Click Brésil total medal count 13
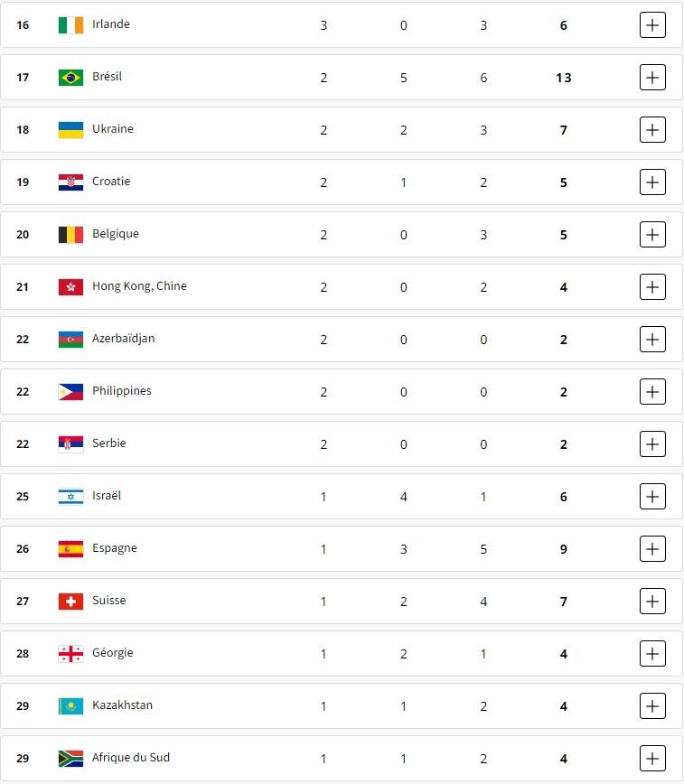Screen dimensions: 684x784 pyautogui.click(x=563, y=78)
